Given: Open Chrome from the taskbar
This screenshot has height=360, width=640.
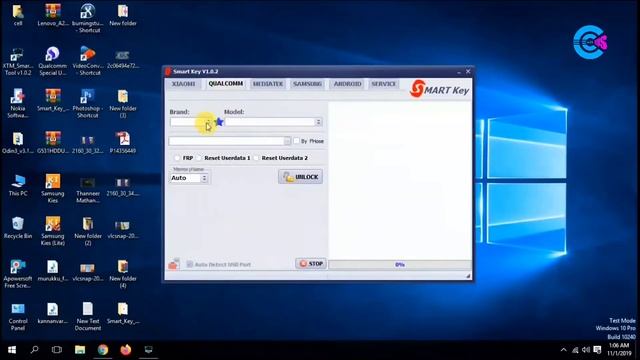Looking at the screenshot, I should pos(103,350).
